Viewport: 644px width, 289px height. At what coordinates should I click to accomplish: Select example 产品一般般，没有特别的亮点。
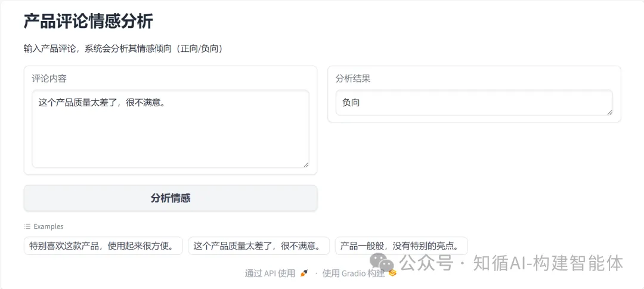[x=401, y=246]
